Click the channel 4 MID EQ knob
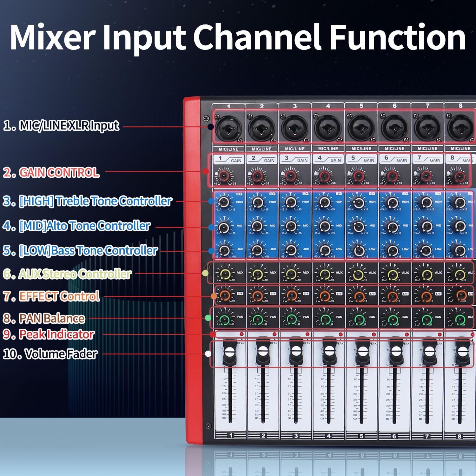The image size is (476, 476). (324, 226)
